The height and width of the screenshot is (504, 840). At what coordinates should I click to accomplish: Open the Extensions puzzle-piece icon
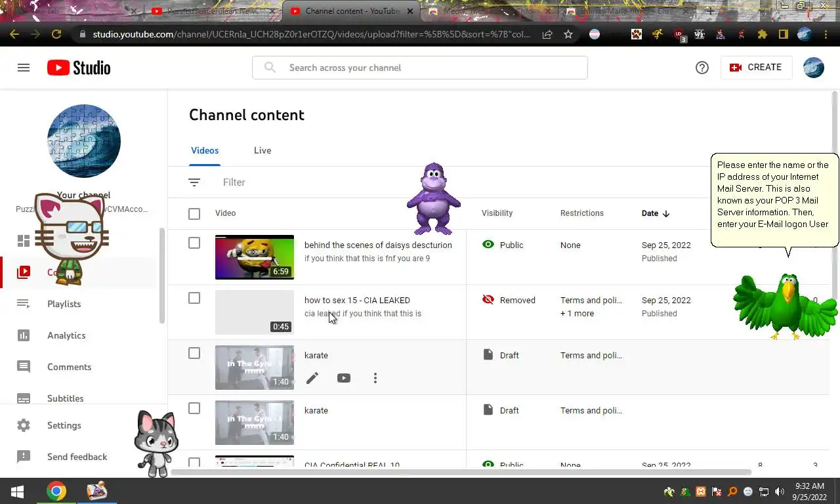[762, 34]
